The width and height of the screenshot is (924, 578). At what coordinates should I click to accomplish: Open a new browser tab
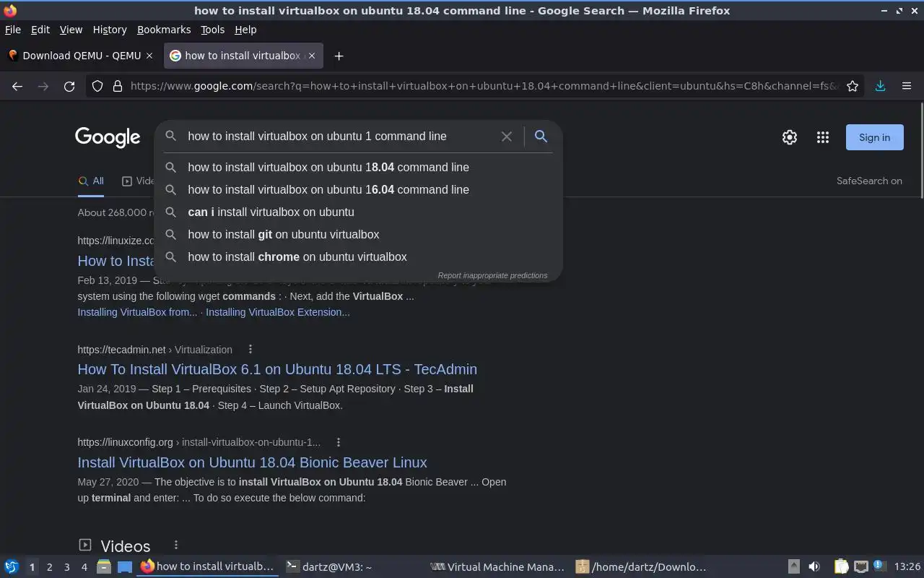click(339, 56)
